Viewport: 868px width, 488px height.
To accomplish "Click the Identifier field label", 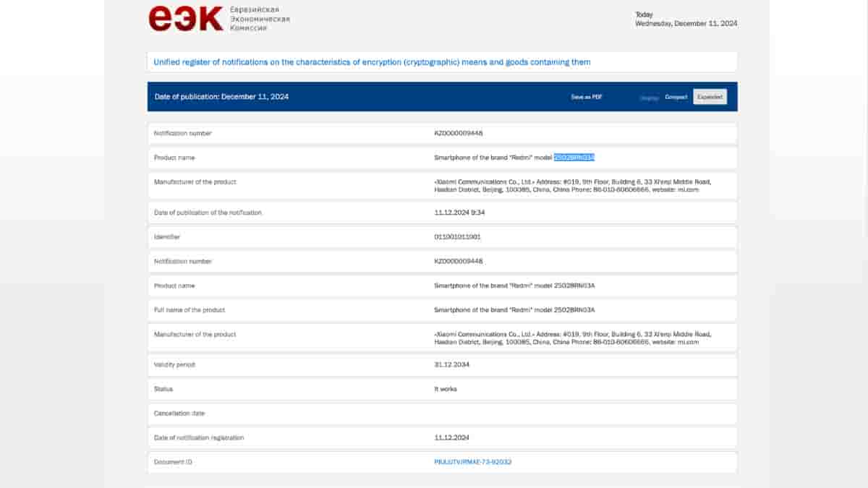I will [x=167, y=237].
